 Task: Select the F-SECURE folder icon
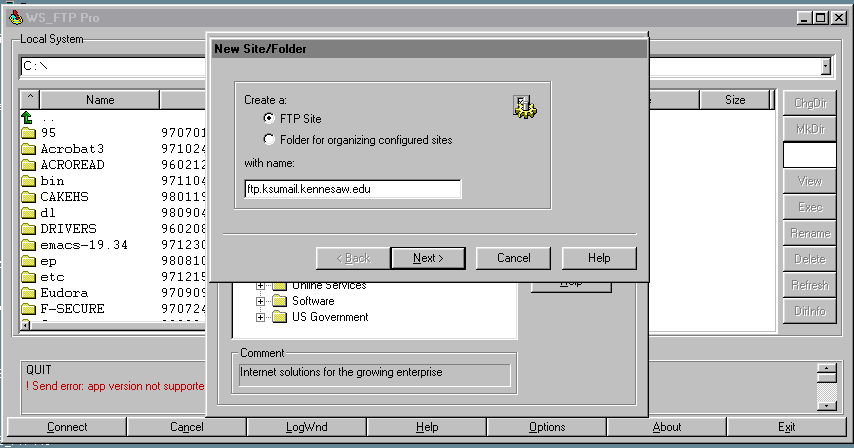click(28, 309)
